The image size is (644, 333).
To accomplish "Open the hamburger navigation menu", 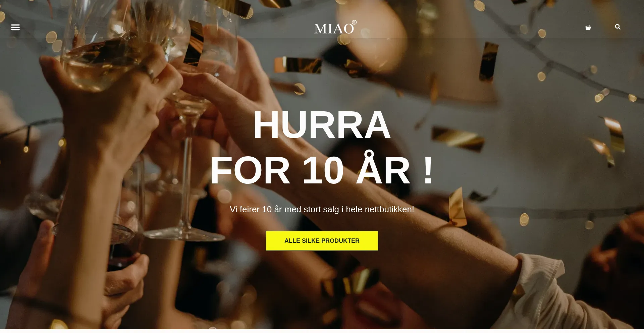I will point(15,27).
